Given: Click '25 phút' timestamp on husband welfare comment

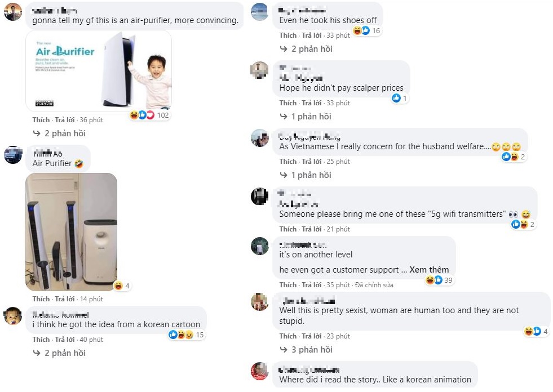Looking at the screenshot, I should pos(338,162).
